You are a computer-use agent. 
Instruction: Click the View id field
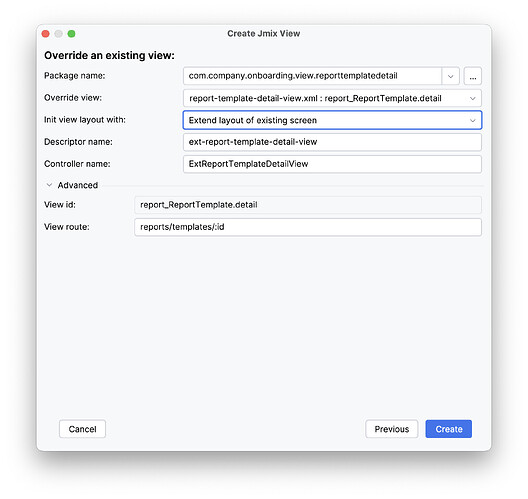(x=308, y=205)
